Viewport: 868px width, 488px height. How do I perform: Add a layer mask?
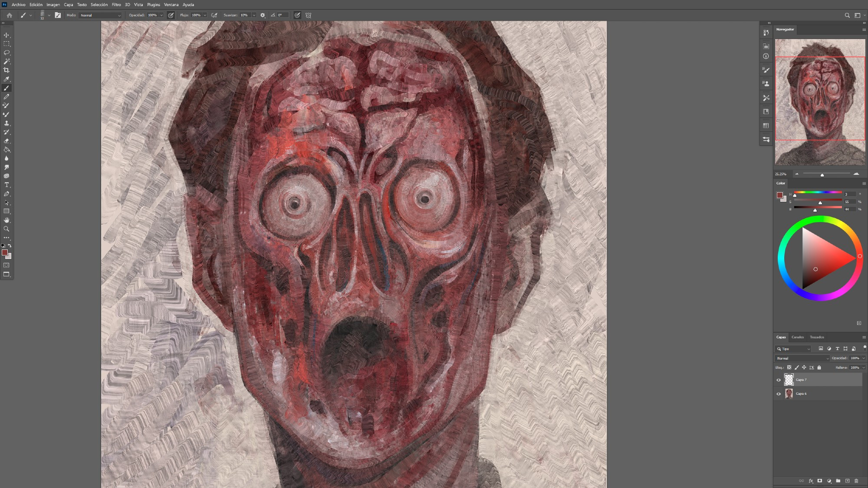(820, 481)
